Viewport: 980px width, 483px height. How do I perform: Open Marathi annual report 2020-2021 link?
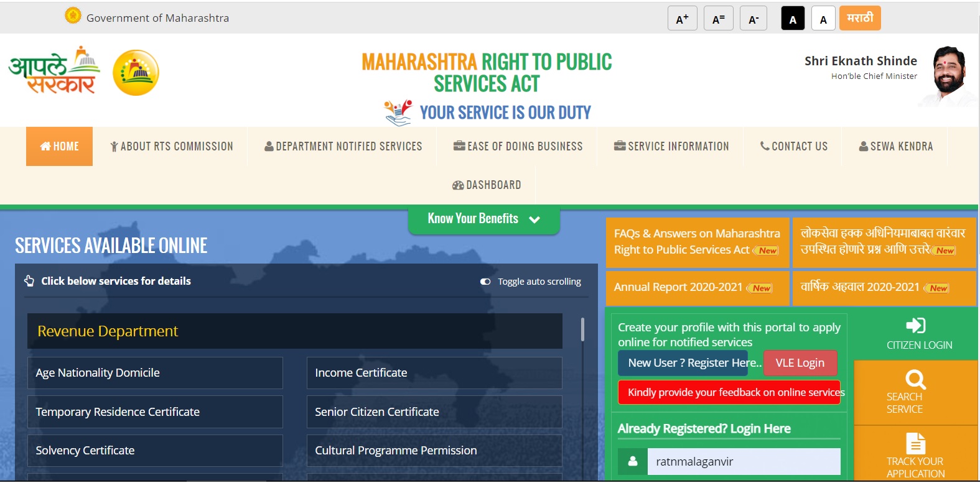884,287
